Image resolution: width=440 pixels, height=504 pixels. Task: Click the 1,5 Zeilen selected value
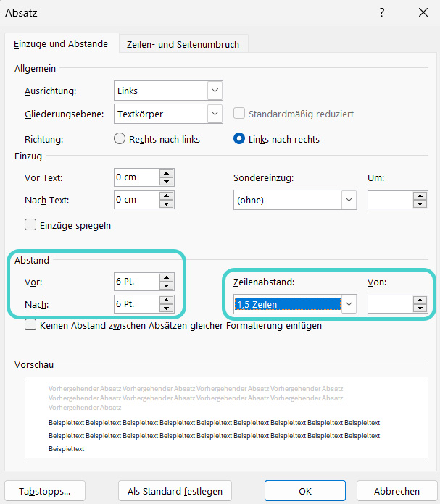pos(288,304)
